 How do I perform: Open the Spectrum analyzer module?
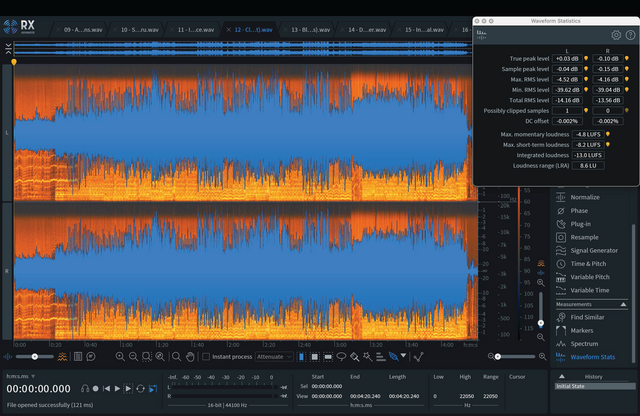click(x=584, y=343)
